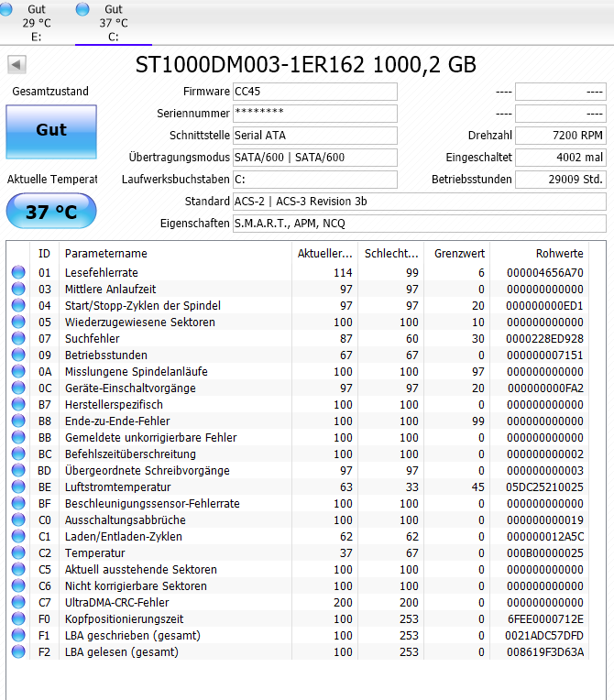Click the Eingeschaltet value 4002 mal
Screen dimensions: 614x700
[561, 158]
